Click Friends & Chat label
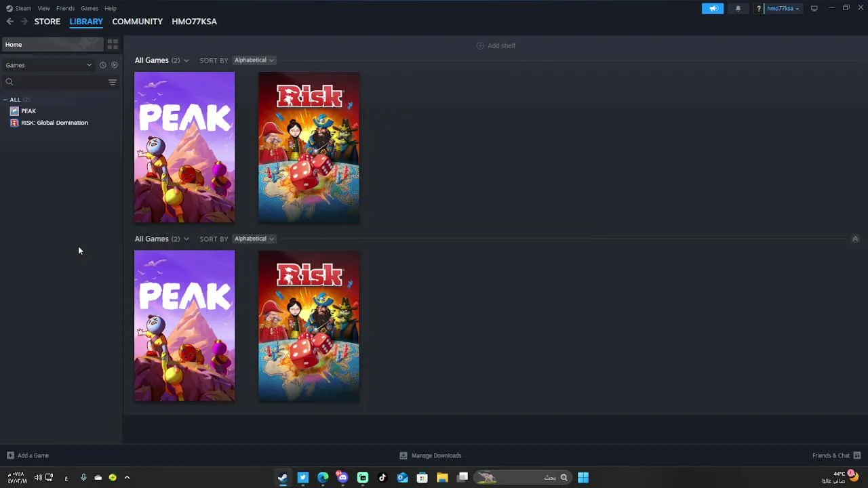 tap(831, 455)
